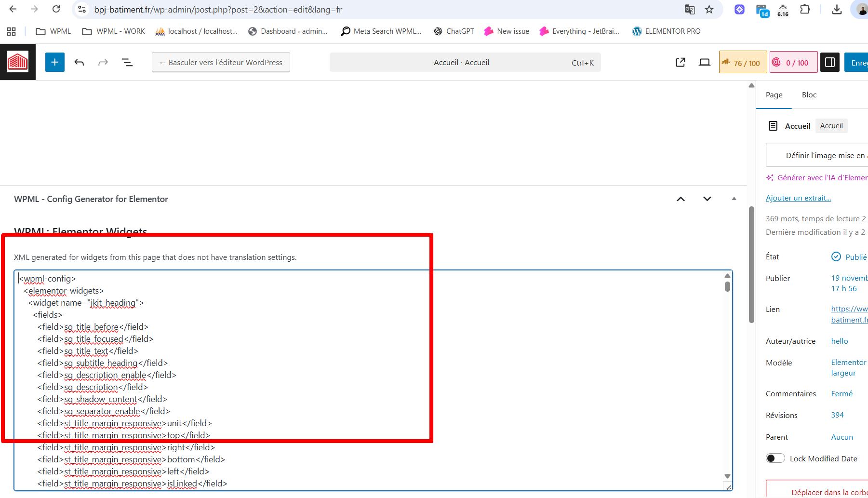The image size is (868, 498).
Task: Open the Meta Search WPML bookmark
Action: pyautogui.click(x=381, y=31)
